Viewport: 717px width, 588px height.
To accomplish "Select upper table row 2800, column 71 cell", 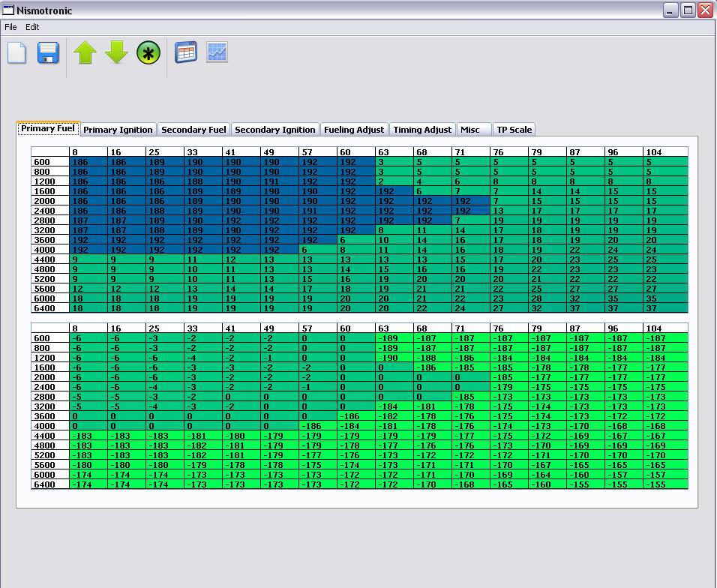I will (x=471, y=220).
